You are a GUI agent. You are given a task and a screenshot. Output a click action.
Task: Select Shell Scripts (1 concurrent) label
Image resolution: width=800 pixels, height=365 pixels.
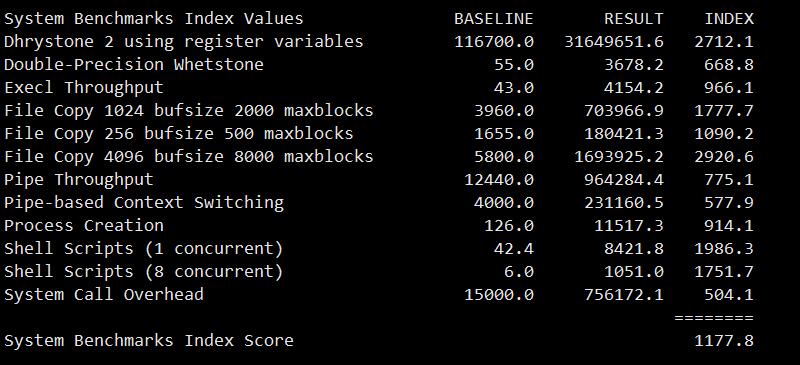pos(143,249)
